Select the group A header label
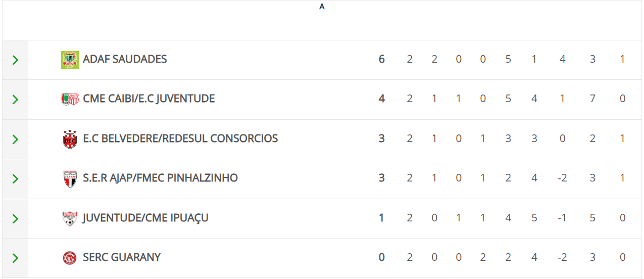 coord(322,7)
